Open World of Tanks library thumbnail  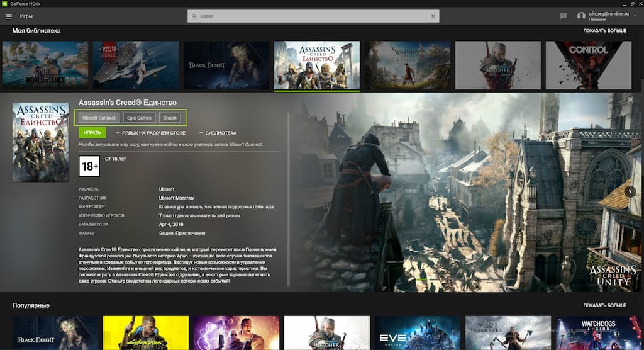pyautogui.click(x=45, y=65)
